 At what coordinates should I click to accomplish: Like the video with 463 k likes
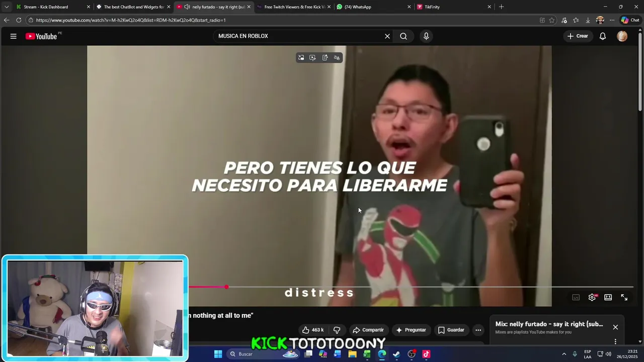coord(313,330)
